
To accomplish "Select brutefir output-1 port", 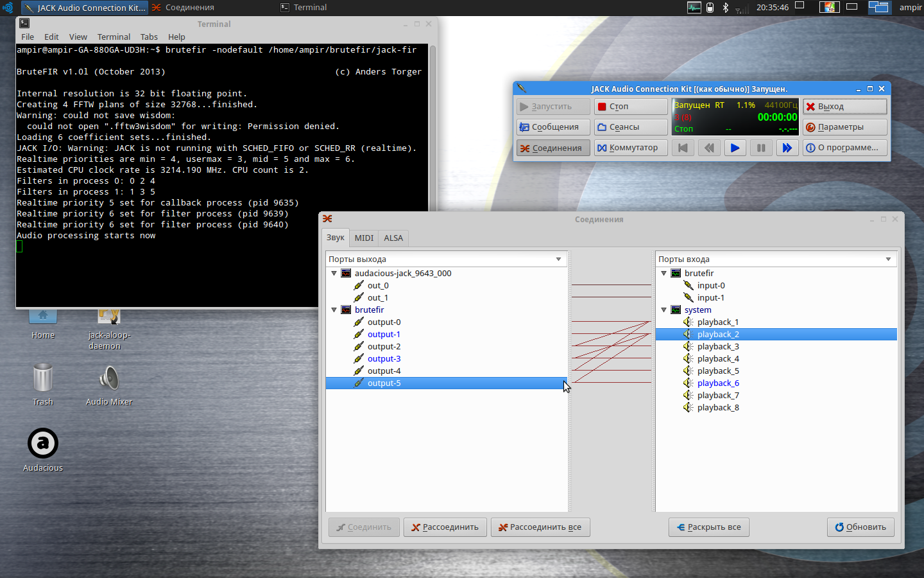I will click(x=384, y=334).
